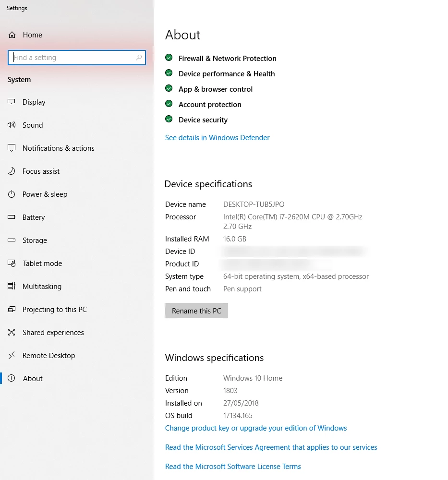This screenshot has width=448, height=480.
Task: Open Microsoft Software License Terms link
Action: tap(233, 467)
